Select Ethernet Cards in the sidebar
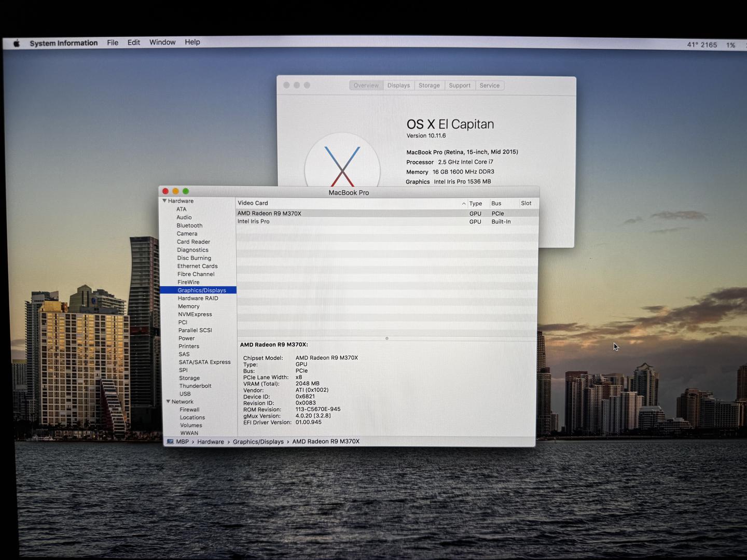 (x=198, y=266)
